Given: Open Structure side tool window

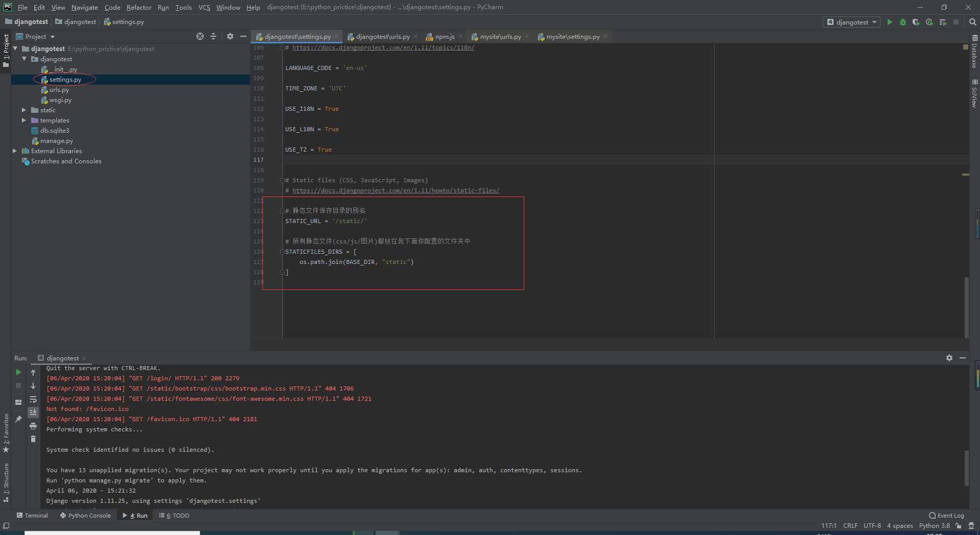Looking at the screenshot, I should pos(6,482).
